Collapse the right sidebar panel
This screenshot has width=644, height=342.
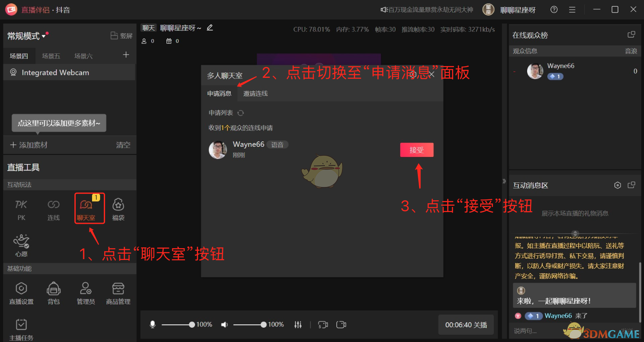click(504, 181)
